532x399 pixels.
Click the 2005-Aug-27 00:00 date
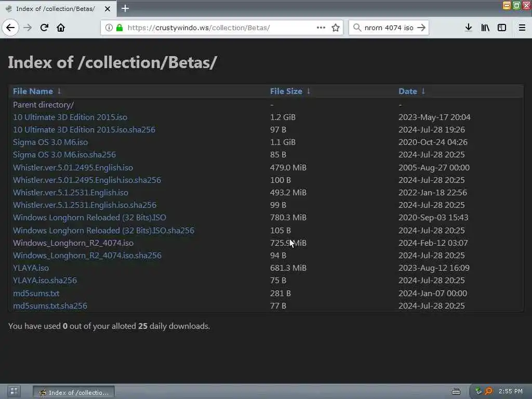click(x=434, y=168)
